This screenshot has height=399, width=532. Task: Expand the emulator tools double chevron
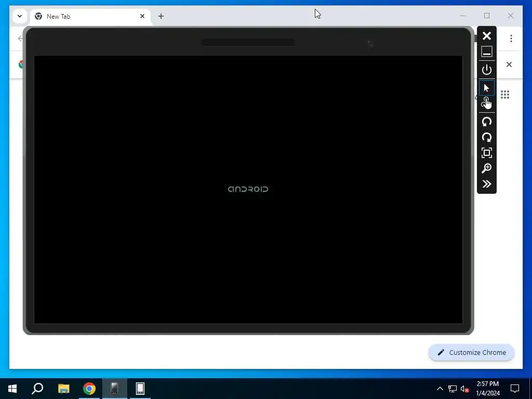point(486,184)
